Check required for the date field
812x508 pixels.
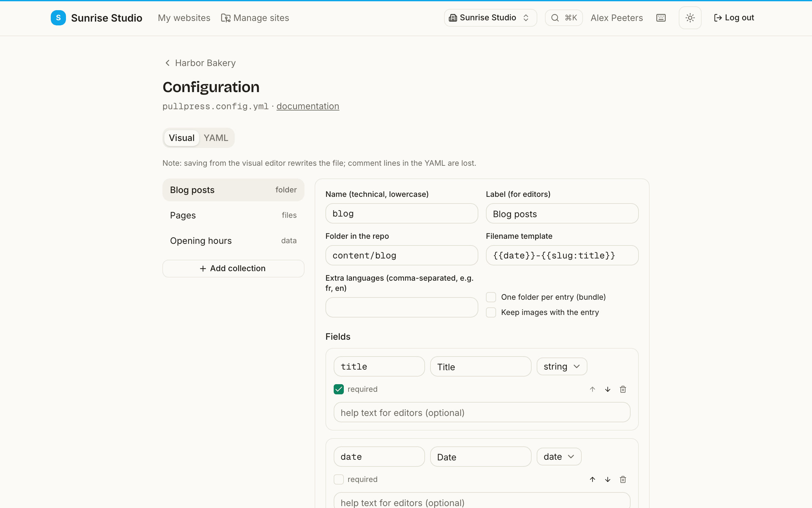coord(338,479)
